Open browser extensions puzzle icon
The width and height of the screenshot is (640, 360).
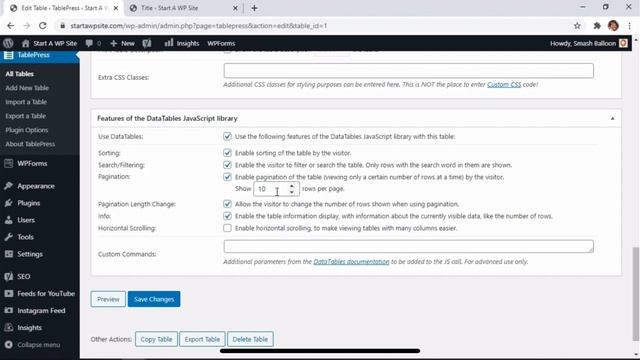597,26
